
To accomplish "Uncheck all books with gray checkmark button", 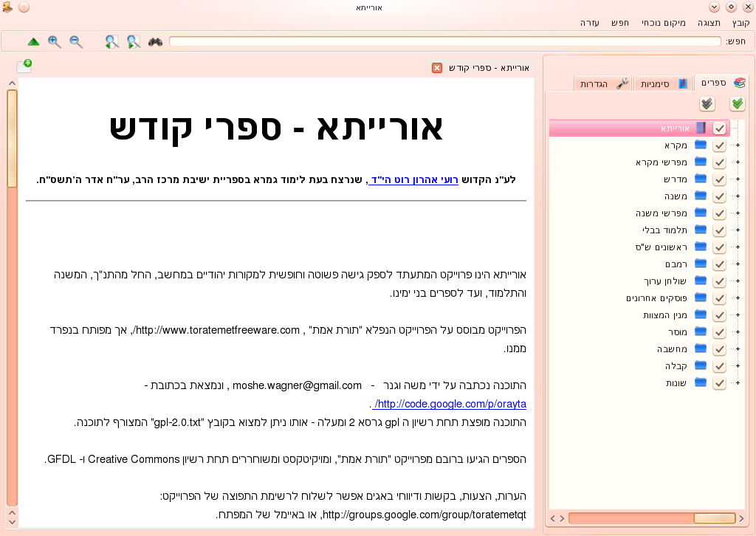I will [x=707, y=103].
